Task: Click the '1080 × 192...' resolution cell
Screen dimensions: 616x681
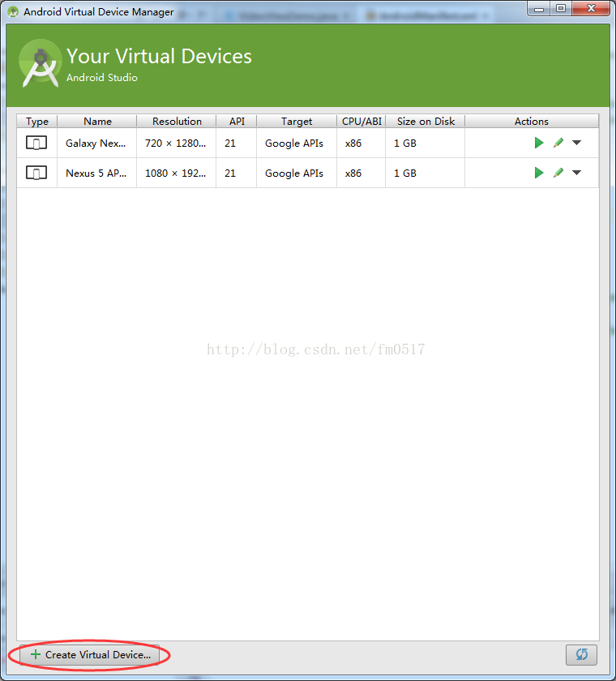Action: point(175,173)
